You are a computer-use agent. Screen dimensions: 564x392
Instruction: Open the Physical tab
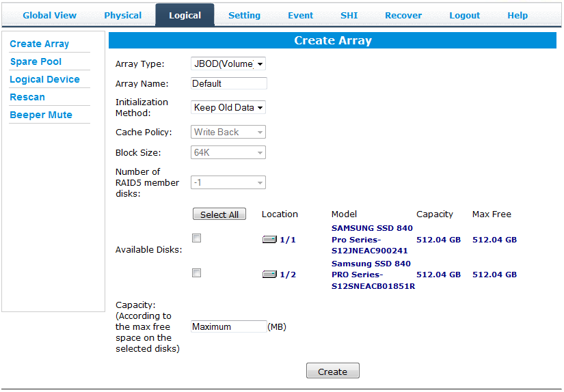(x=123, y=15)
